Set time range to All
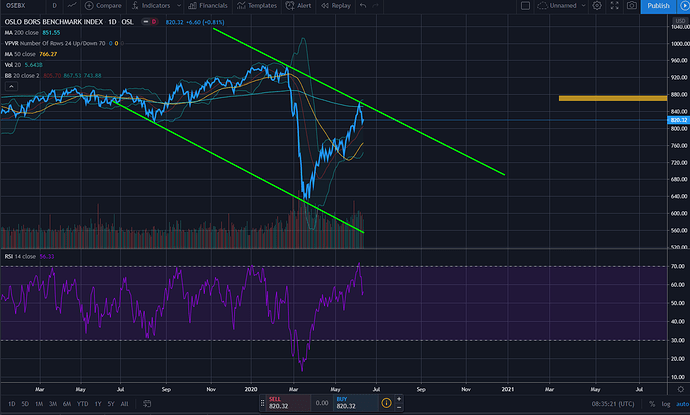This screenshot has height=415, width=690. click(125, 404)
